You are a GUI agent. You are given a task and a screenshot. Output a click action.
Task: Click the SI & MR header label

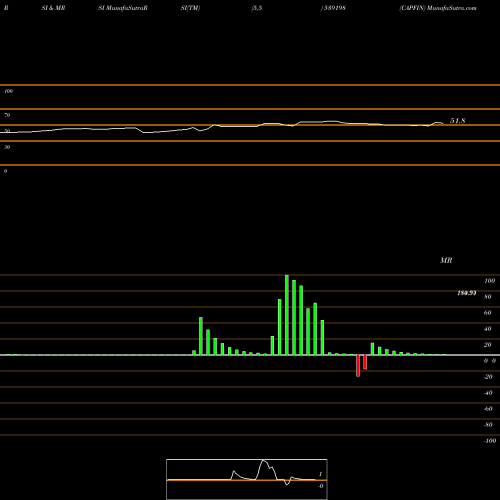pos(53,8)
